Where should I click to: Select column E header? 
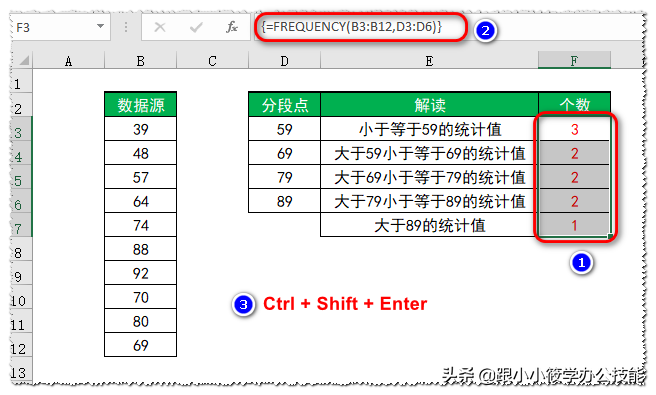point(429,61)
